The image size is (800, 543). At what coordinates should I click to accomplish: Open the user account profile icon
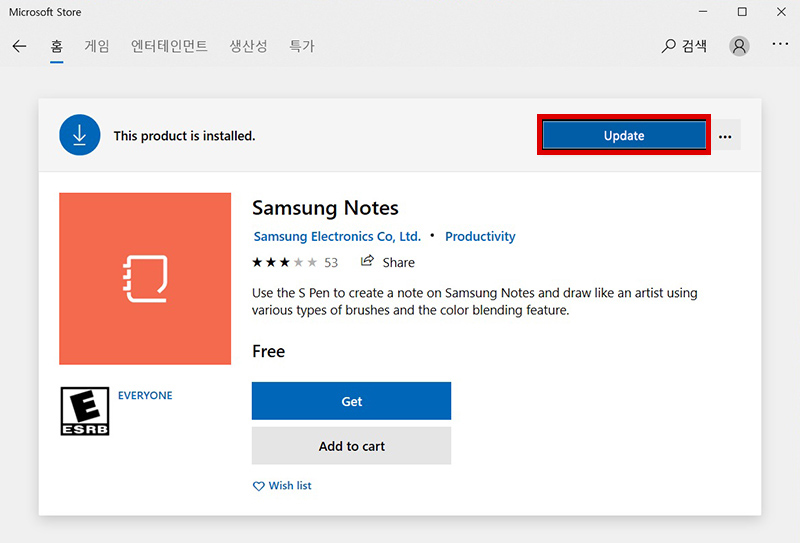pos(739,46)
